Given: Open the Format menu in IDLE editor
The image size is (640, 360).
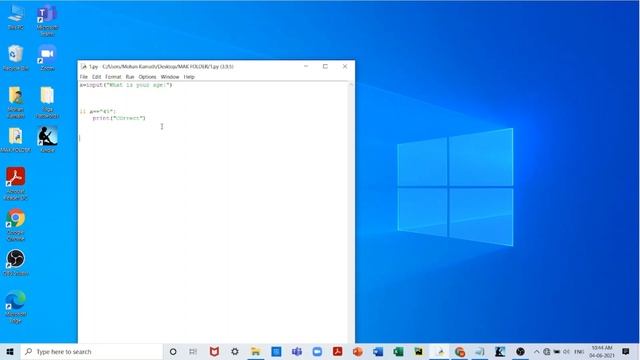Looking at the screenshot, I should click(113, 77).
